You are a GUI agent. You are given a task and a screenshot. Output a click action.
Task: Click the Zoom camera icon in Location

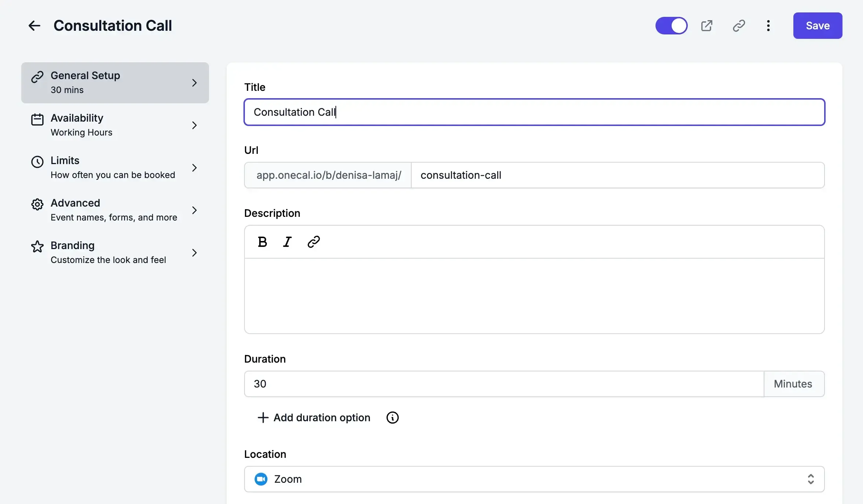point(261,479)
